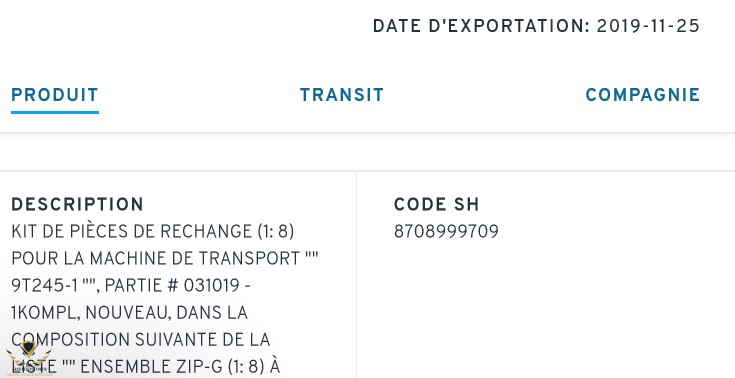Switch to the TRANSIT tab

342,95
